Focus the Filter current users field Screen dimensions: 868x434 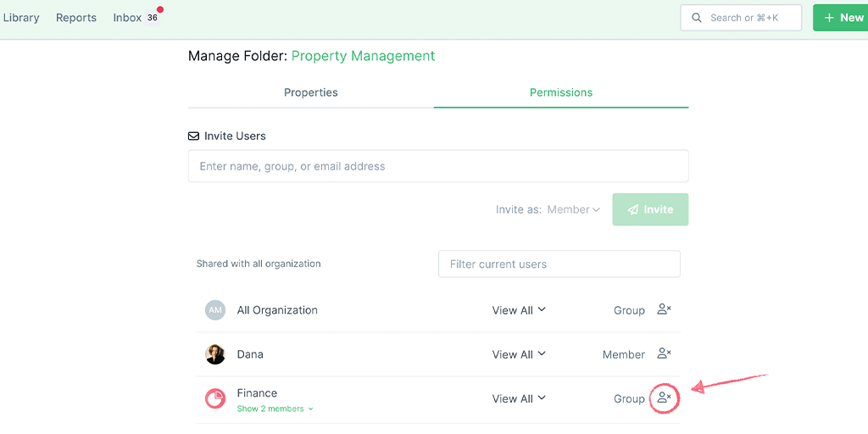pos(559,264)
